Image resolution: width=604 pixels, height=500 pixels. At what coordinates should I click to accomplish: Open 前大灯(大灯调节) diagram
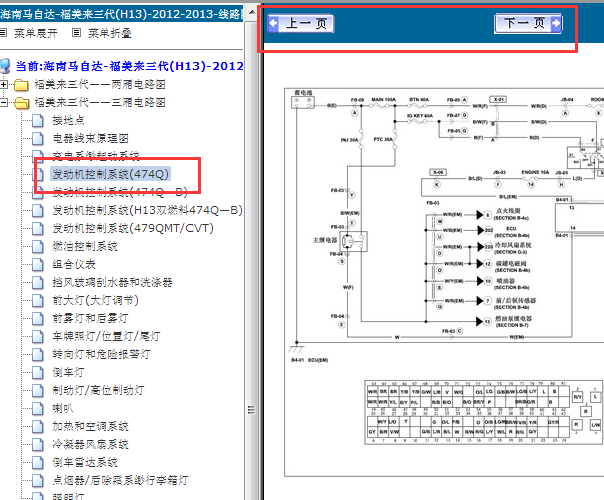tap(96, 300)
